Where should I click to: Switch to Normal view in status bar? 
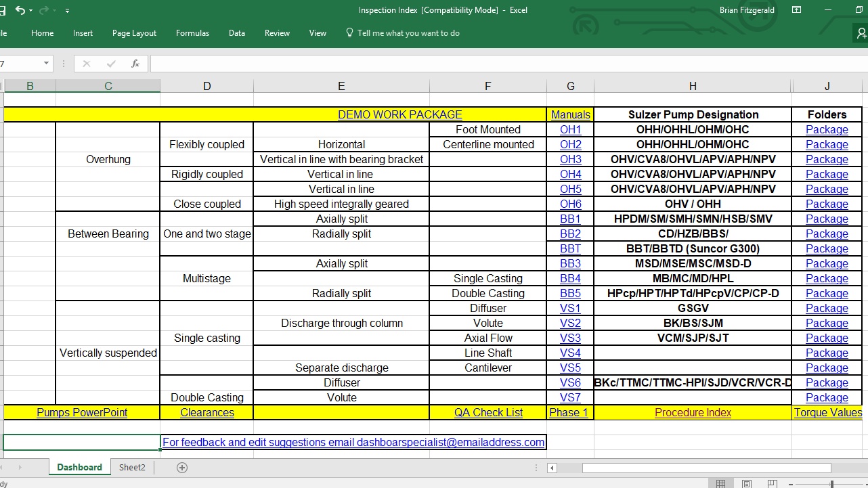pos(721,484)
